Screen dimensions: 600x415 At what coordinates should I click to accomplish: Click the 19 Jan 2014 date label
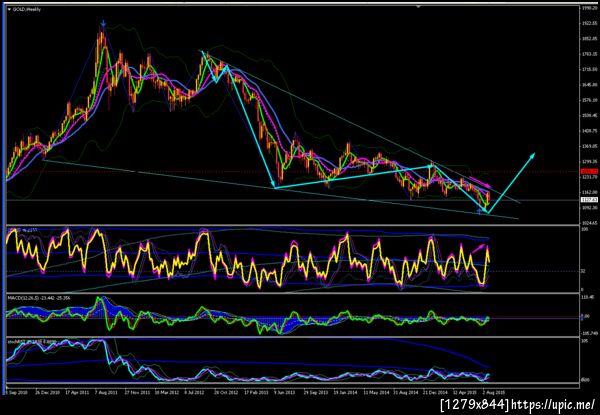pyautogui.click(x=347, y=392)
